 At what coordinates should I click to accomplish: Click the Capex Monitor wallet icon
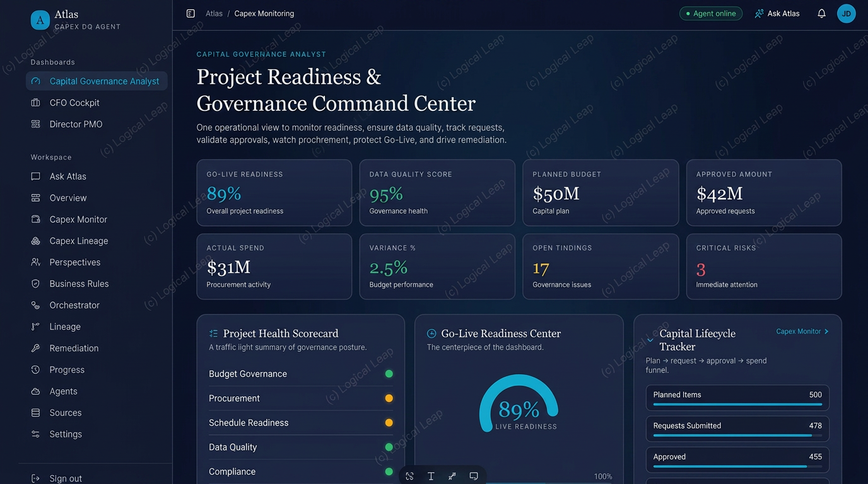36,219
